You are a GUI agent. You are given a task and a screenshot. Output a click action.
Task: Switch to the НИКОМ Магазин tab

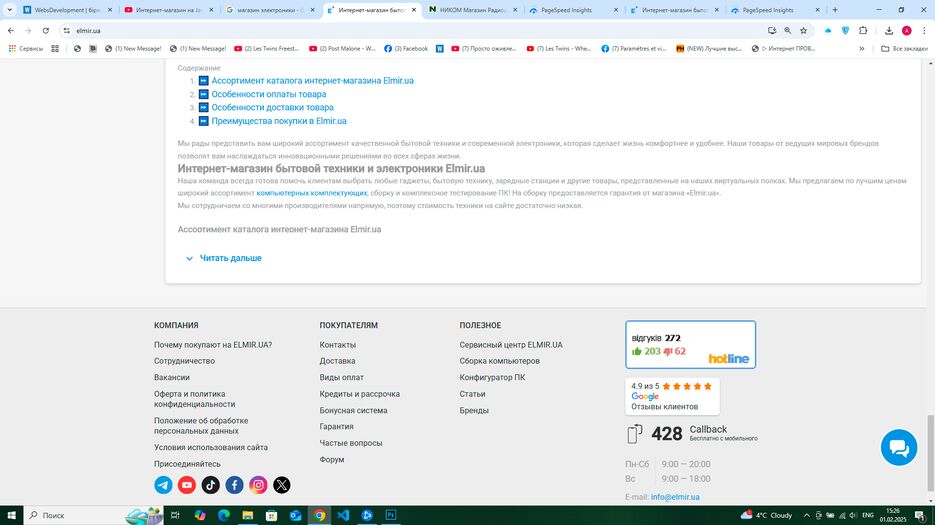click(473, 10)
